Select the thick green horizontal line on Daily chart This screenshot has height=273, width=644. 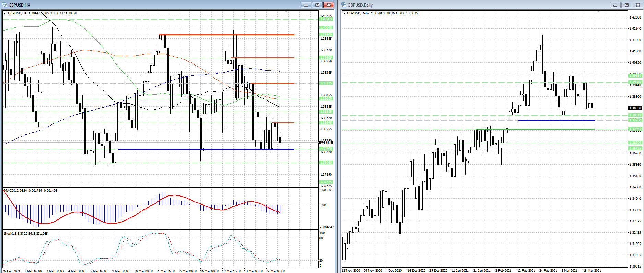(x=536, y=129)
